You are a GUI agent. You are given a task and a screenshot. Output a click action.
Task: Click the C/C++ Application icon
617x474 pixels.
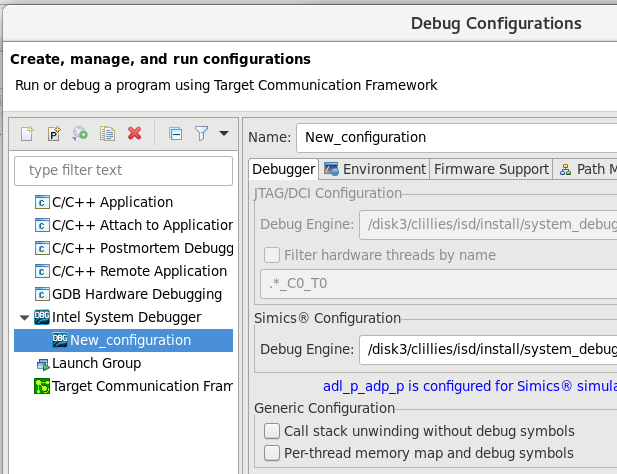coord(42,202)
